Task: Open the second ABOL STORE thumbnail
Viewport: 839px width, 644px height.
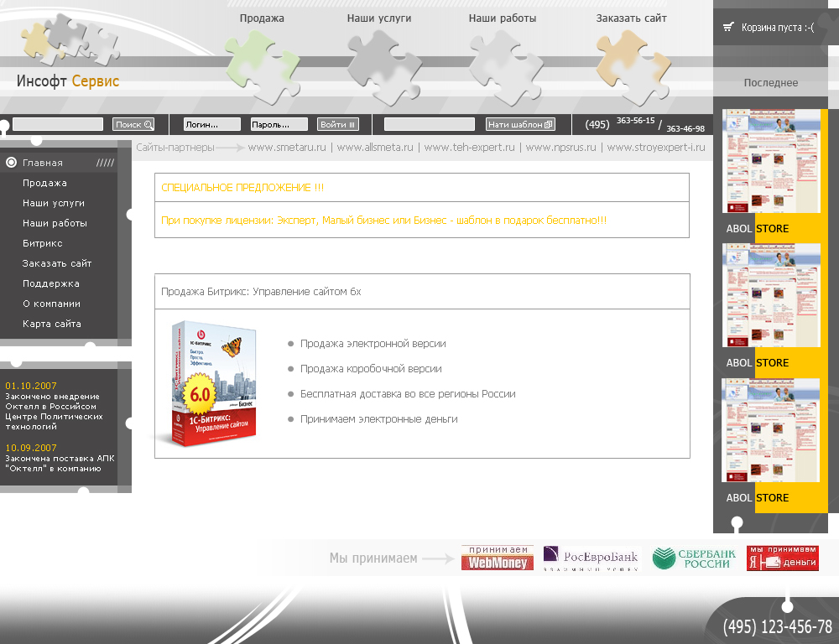Action: coord(771,295)
